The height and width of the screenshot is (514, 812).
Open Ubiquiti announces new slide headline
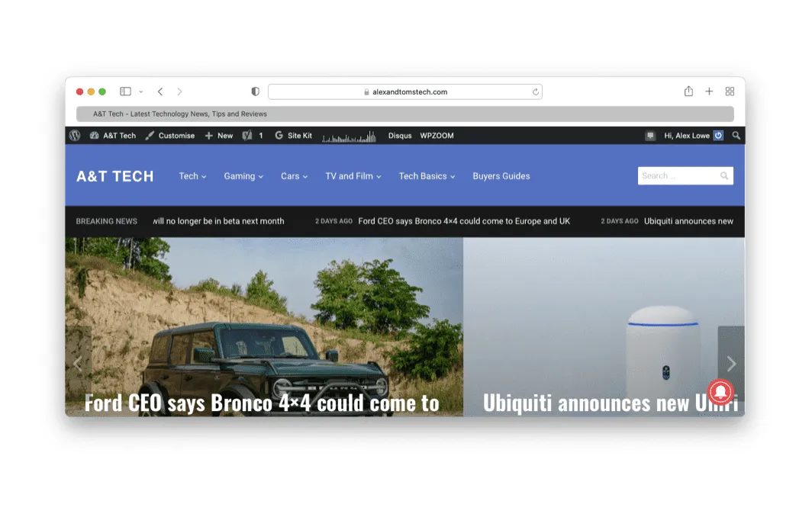610,403
